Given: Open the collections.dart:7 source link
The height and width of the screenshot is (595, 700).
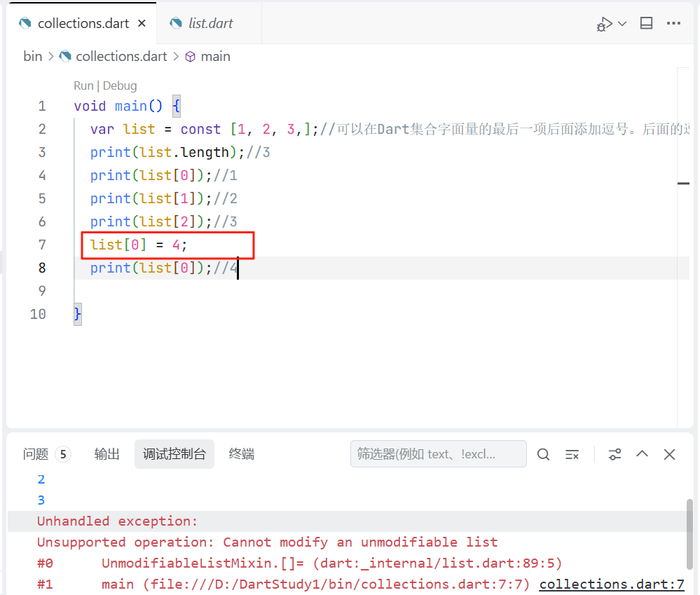Looking at the screenshot, I should tap(612, 584).
